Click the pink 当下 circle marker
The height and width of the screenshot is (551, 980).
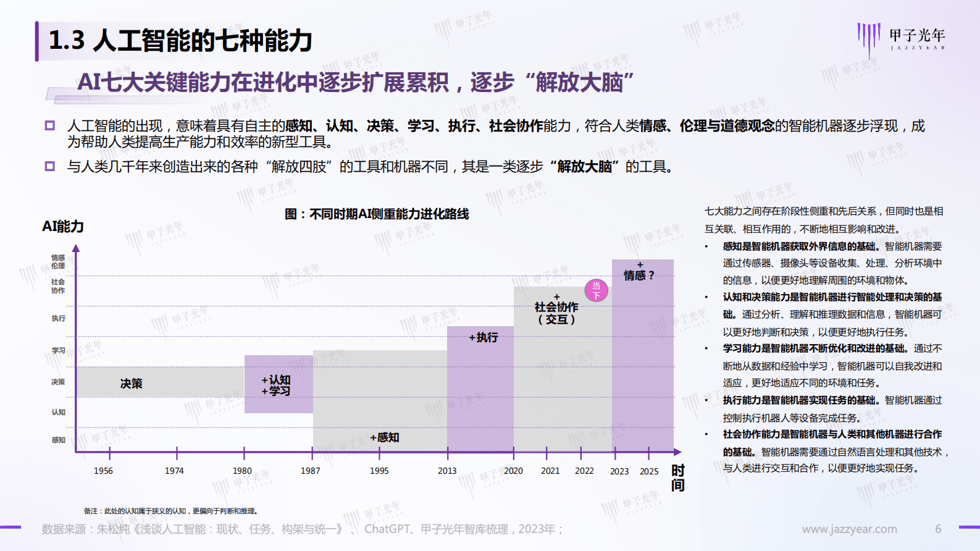(x=596, y=290)
